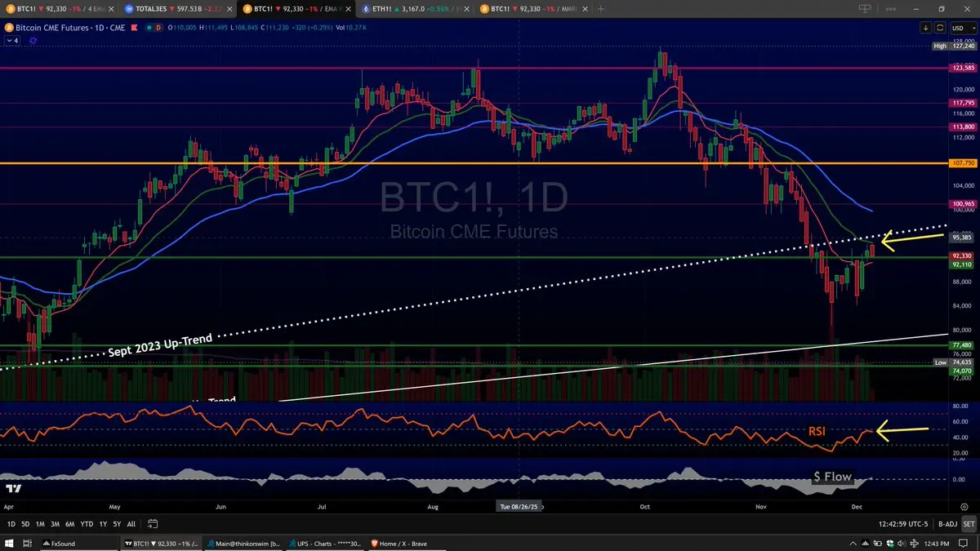Switch to the ETH1! chart tab
Viewport: 980px width, 551px height.
(x=414, y=8)
